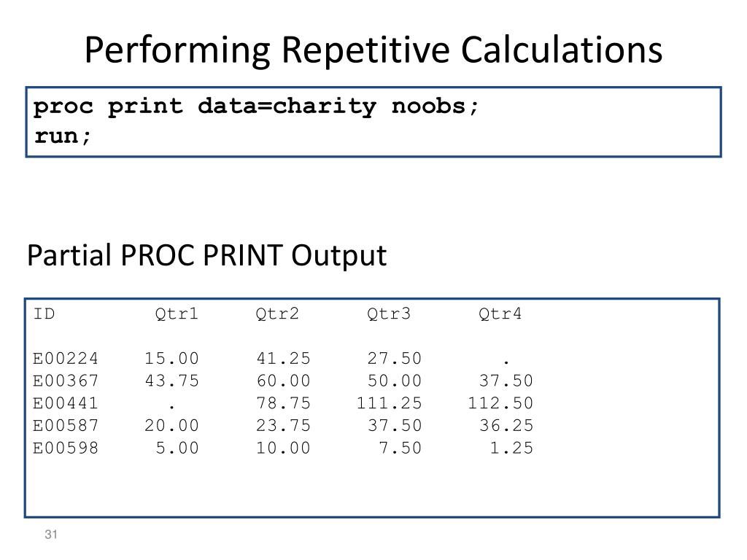747x560 pixels.
Task: Select the run; statement
Action: [62, 136]
